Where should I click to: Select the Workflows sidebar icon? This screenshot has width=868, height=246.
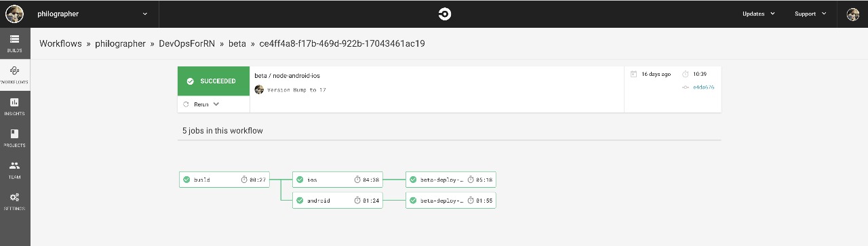[x=14, y=75]
